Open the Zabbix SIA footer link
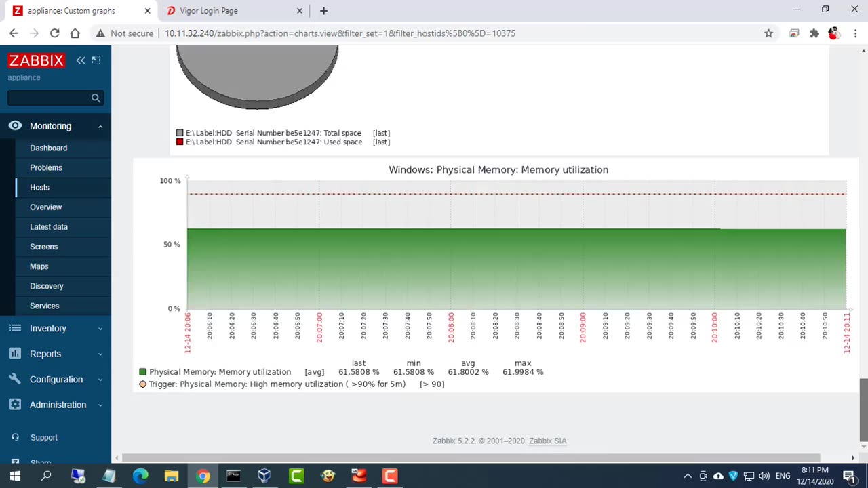868x488 pixels. (547, 441)
